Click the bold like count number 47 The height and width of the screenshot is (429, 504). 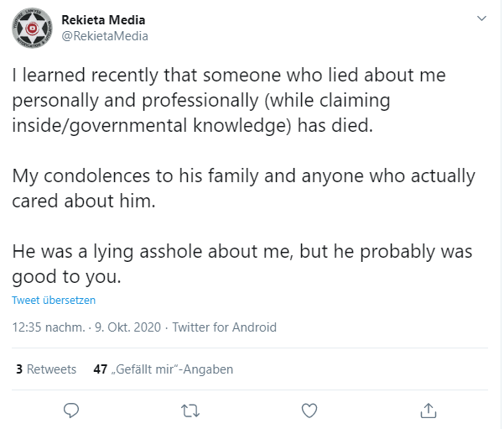pos(101,369)
